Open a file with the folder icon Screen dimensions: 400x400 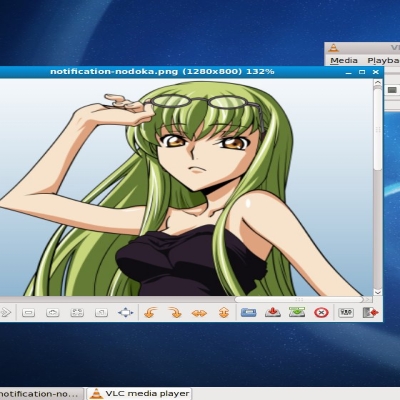(248, 313)
